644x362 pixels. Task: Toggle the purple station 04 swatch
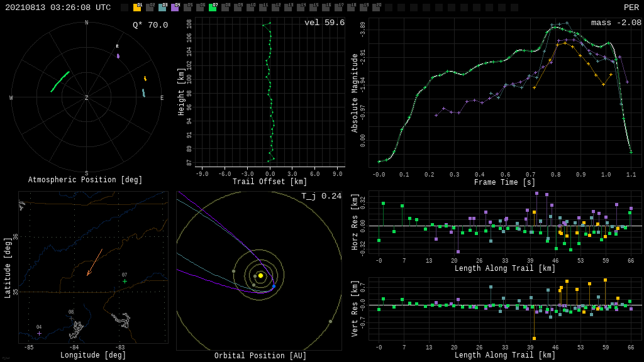pyautogui.click(x=175, y=8)
